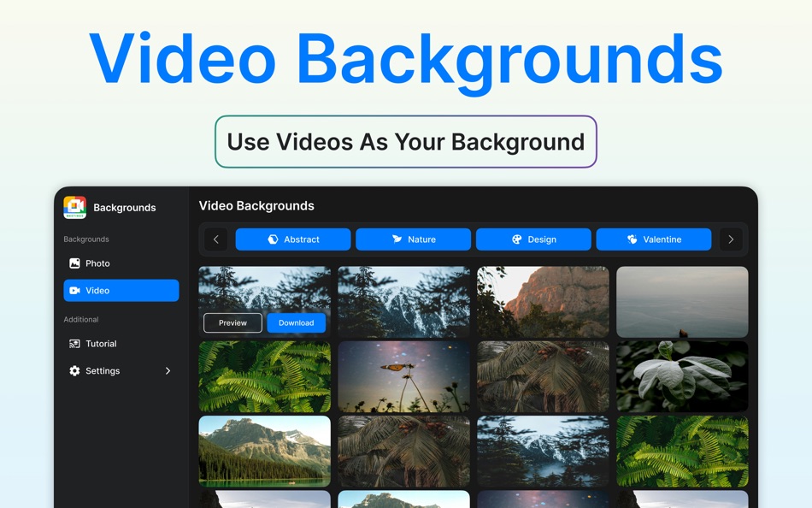Viewport: 812px width, 508px height.
Task: Expand the Settings chevron arrow
Action: (168, 370)
